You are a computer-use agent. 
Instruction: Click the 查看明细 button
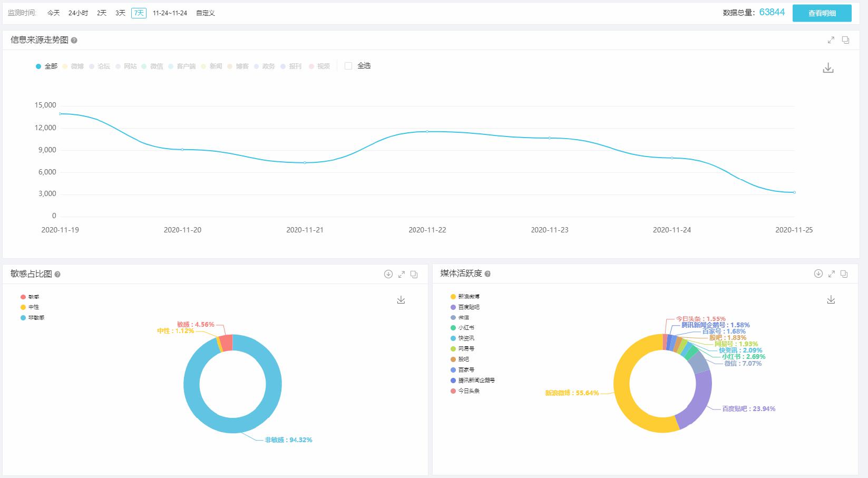(822, 13)
